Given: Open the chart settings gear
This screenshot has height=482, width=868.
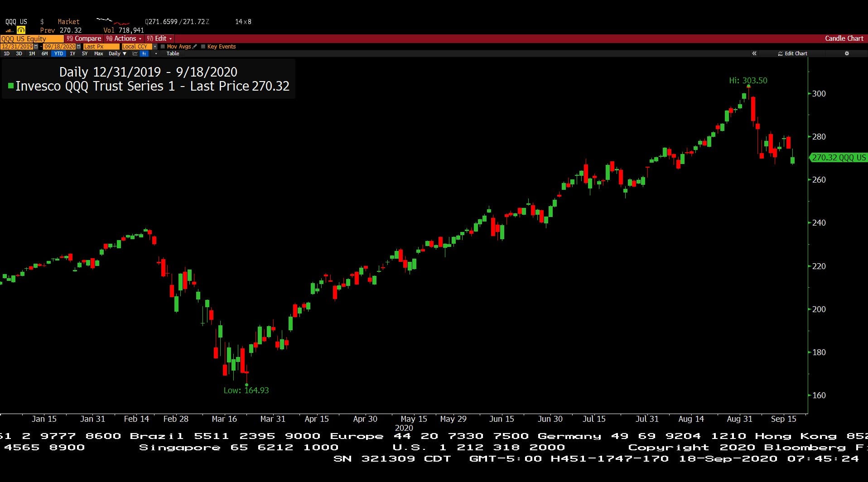Looking at the screenshot, I should (847, 53).
